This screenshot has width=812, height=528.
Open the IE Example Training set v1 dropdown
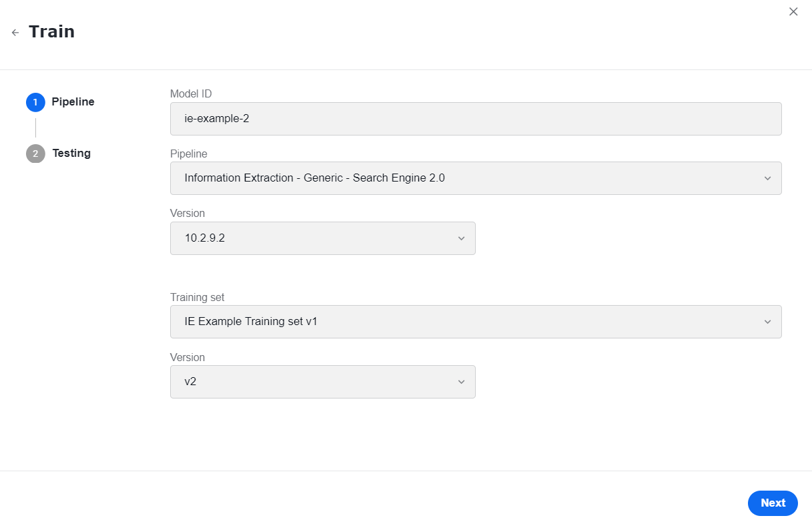point(476,322)
